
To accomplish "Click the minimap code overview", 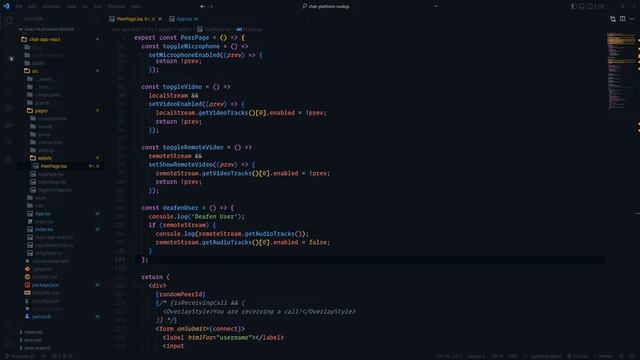I will pos(620,71).
